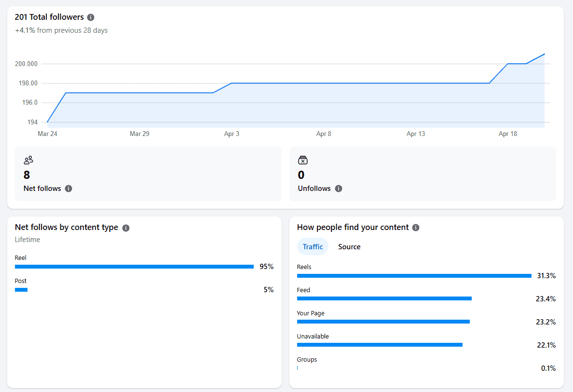Select the Traffic tab

(313, 246)
